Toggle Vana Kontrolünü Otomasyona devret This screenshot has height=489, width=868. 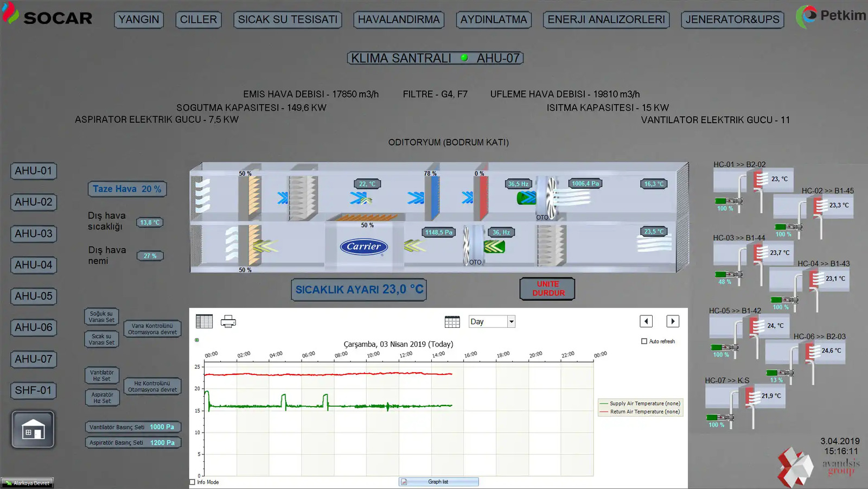(152, 329)
